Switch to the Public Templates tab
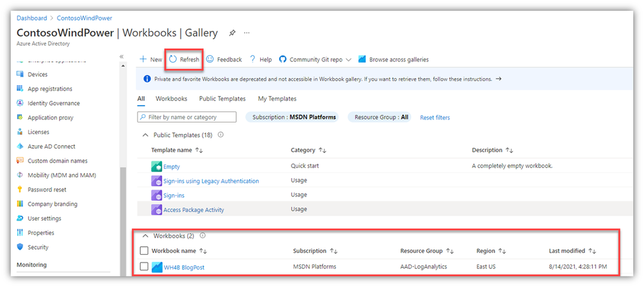Screen dimensions: 644x287 (x=222, y=99)
